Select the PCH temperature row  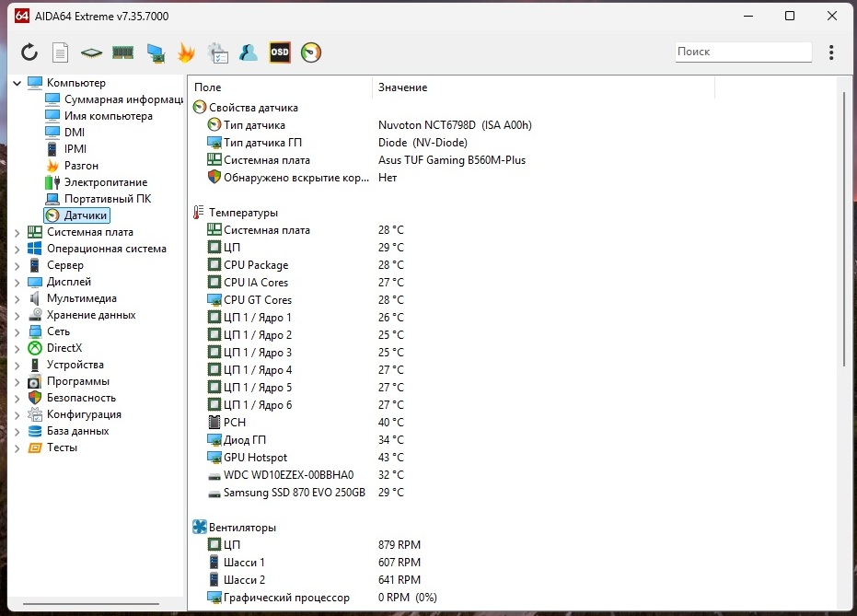pos(305,423)
